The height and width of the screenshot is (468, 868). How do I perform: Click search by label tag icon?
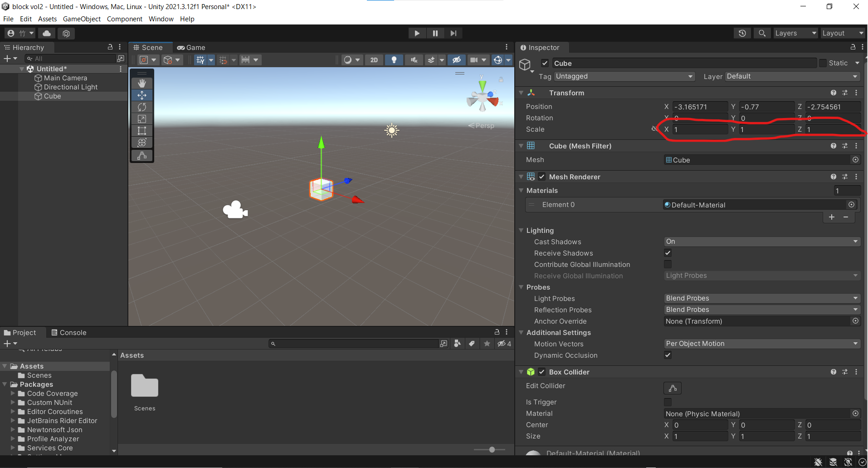click(472, 344)
